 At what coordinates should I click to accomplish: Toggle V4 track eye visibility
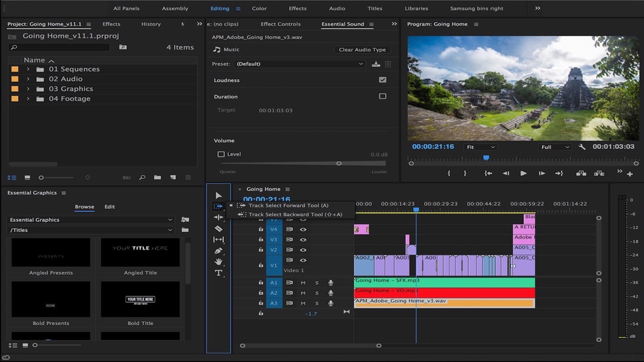(x=303, y=229)
